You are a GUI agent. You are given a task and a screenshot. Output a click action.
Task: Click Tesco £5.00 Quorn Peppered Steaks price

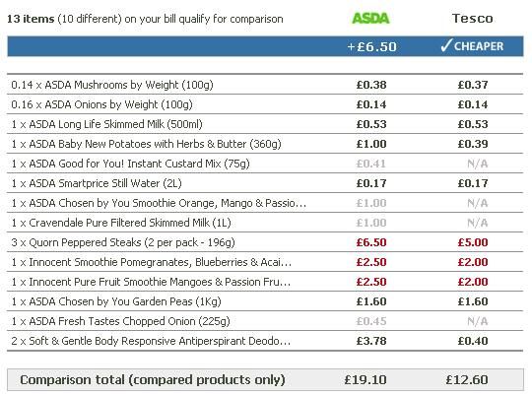(x=473, y=242)
